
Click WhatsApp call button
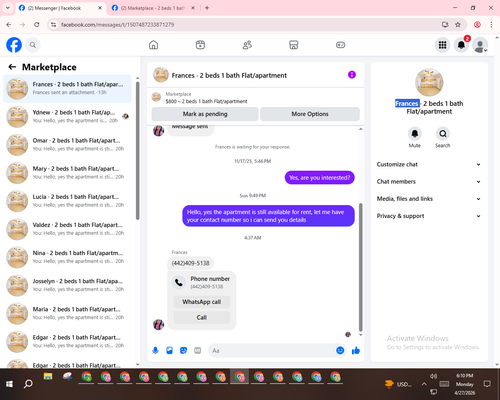pos(202,302)
